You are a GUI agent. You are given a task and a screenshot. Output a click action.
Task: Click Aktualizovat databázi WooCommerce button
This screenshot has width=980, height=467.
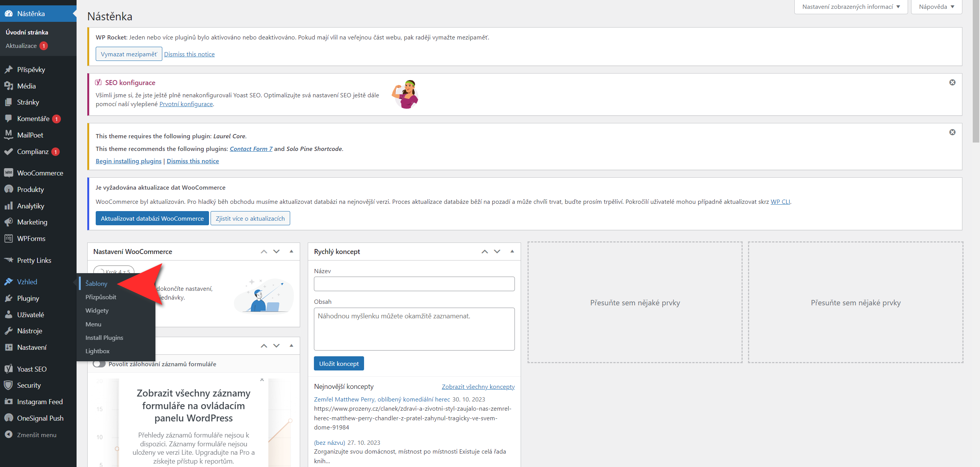[152, 218]
